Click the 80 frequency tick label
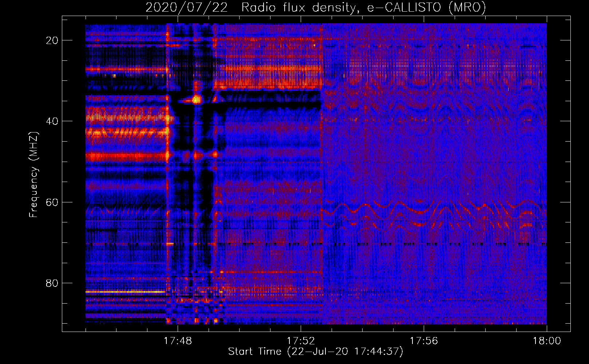The image size is (589, 364). pos(52,283)
